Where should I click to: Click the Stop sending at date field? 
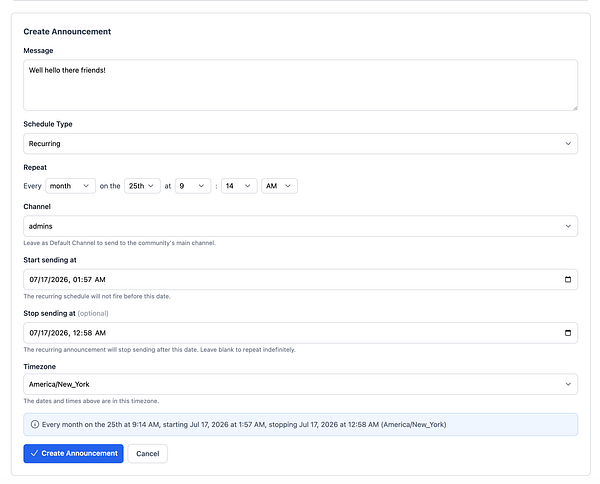(300, 333)
